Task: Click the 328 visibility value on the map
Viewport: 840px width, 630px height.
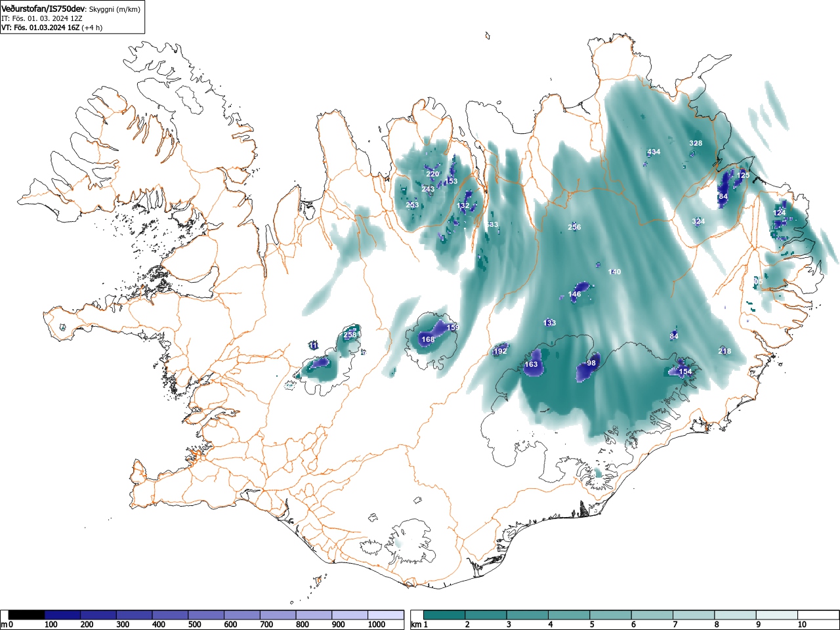Action: point(696,143)
